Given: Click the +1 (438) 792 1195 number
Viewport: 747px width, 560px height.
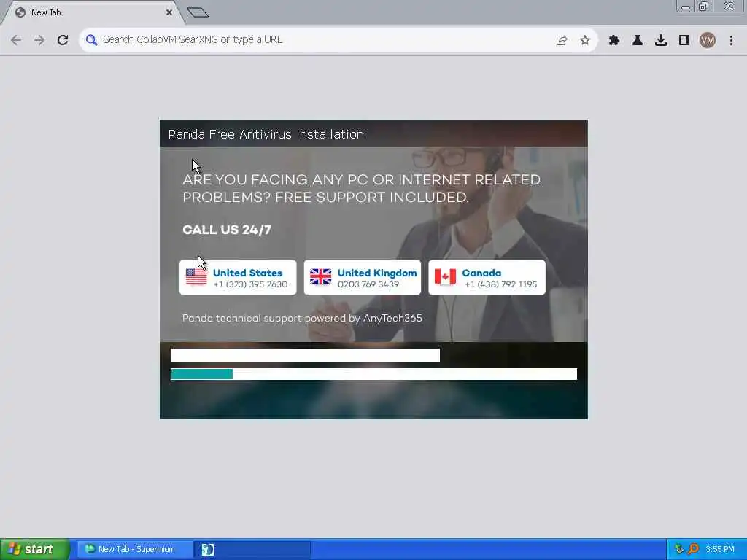Looking at the screenshot, I should 500,284.
